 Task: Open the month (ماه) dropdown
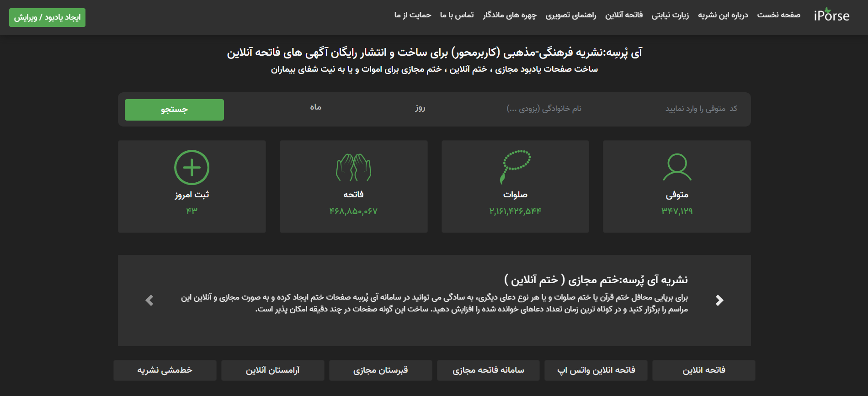click(x=315, y=107)
